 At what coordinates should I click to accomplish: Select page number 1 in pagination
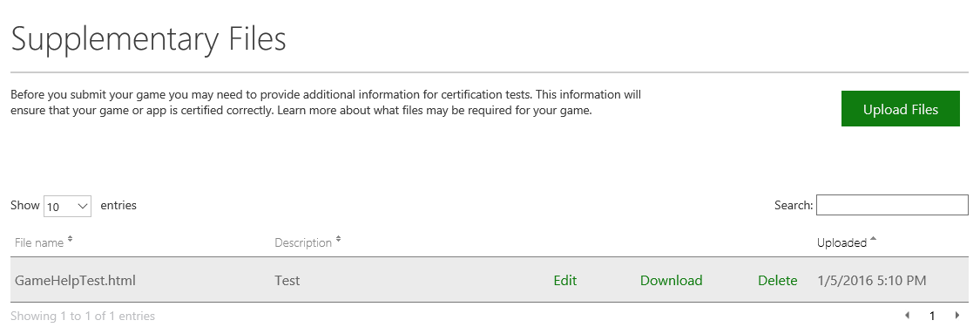(932, 316)
